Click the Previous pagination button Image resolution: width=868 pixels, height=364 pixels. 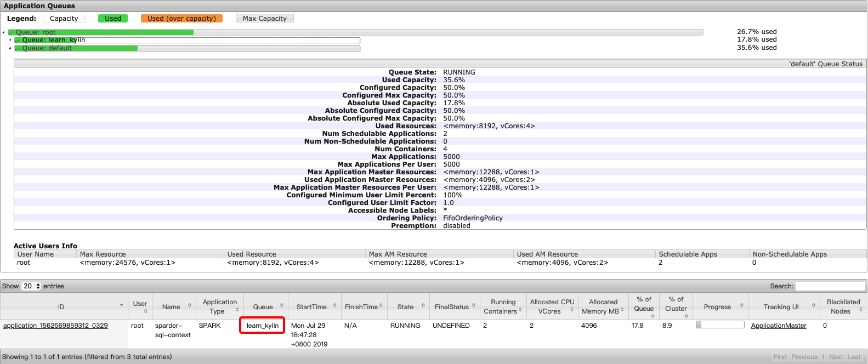804,357
